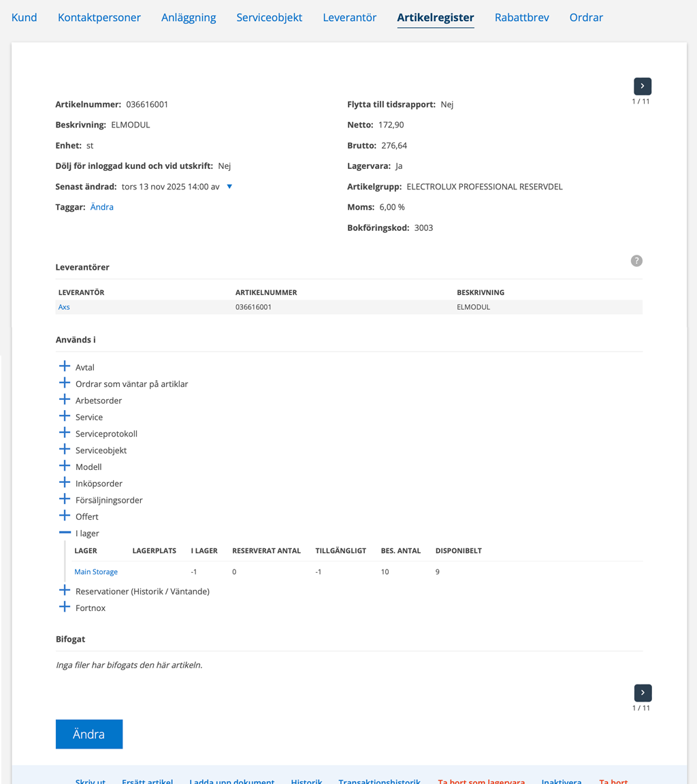This screenshot has width=697, height=784.
Task: Expand the Arbetsorder plus icon
Action: [x=65, y=400]
